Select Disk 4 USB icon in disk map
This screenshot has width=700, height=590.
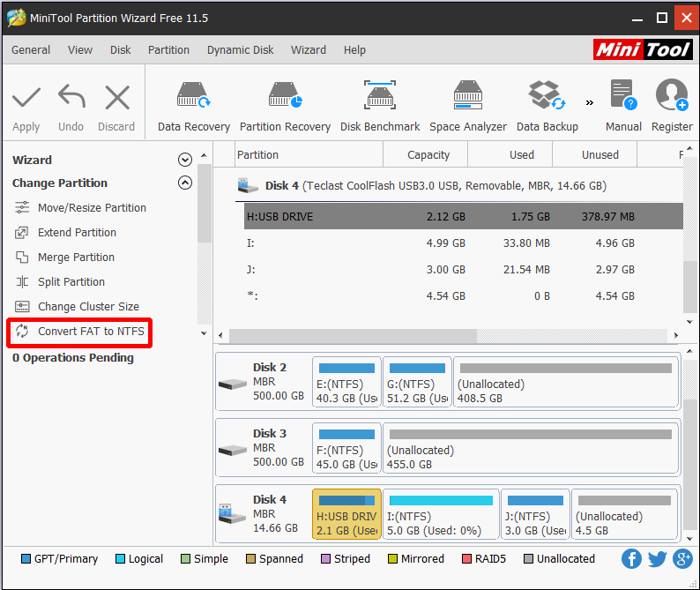[x=232, y=514]
